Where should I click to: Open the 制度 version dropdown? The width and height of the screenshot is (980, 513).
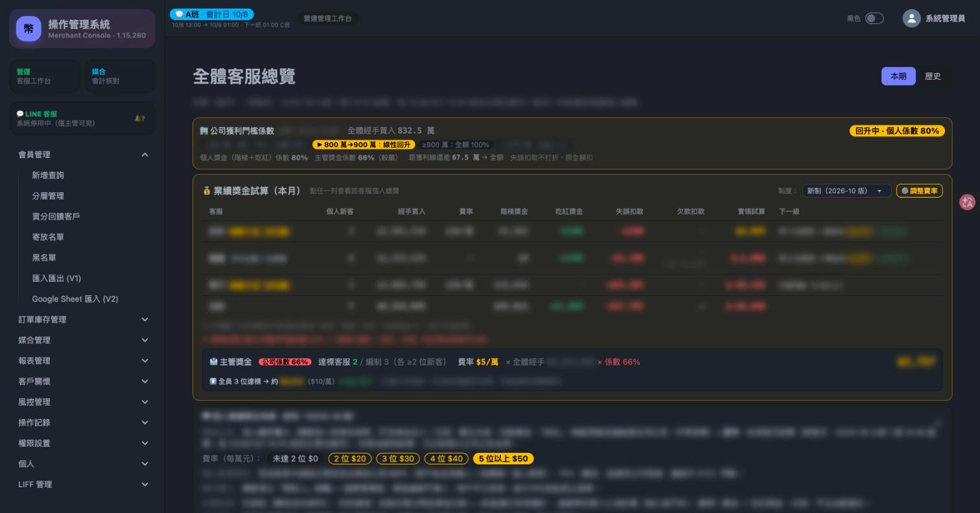click(846, 191)
